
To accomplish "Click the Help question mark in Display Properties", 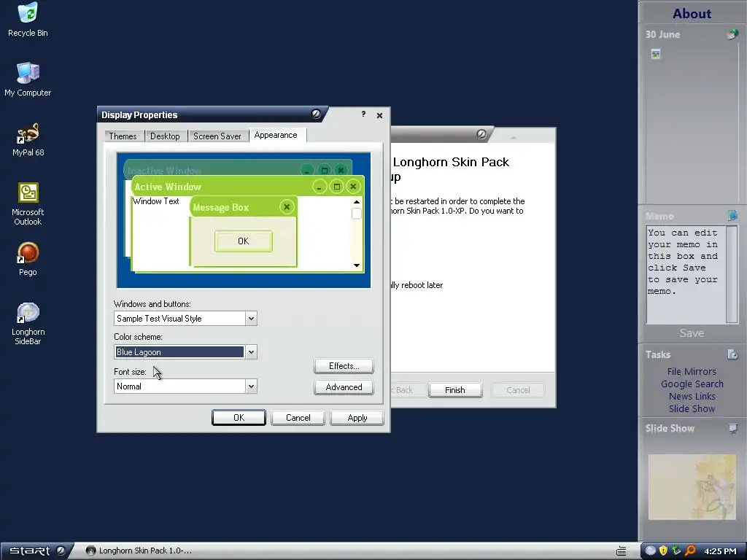I will pos(363,114).
